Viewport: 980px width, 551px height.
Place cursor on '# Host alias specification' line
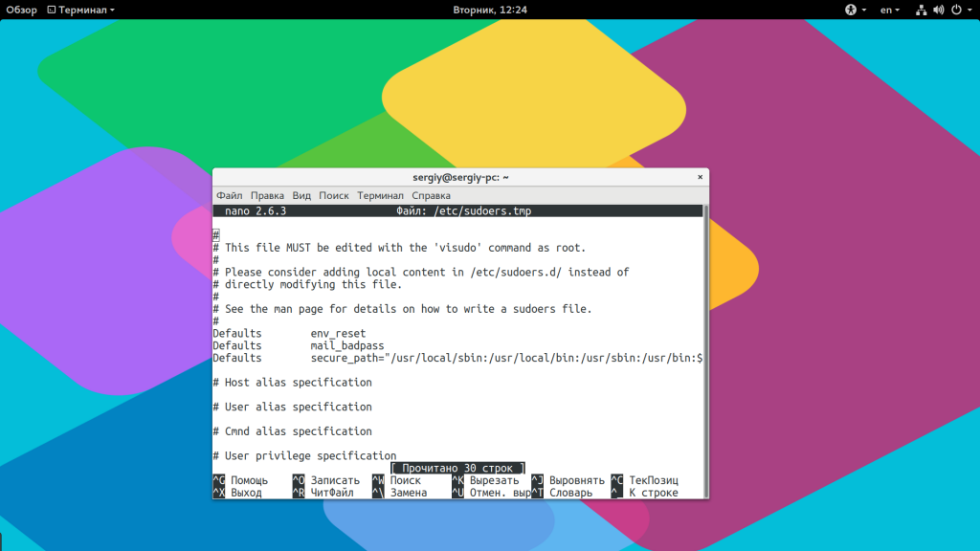point(292,383)
